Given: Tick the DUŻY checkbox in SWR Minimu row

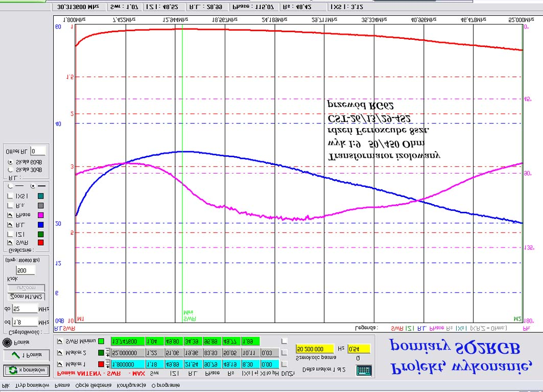Looking at the screenshot, I should coord(285,341).
